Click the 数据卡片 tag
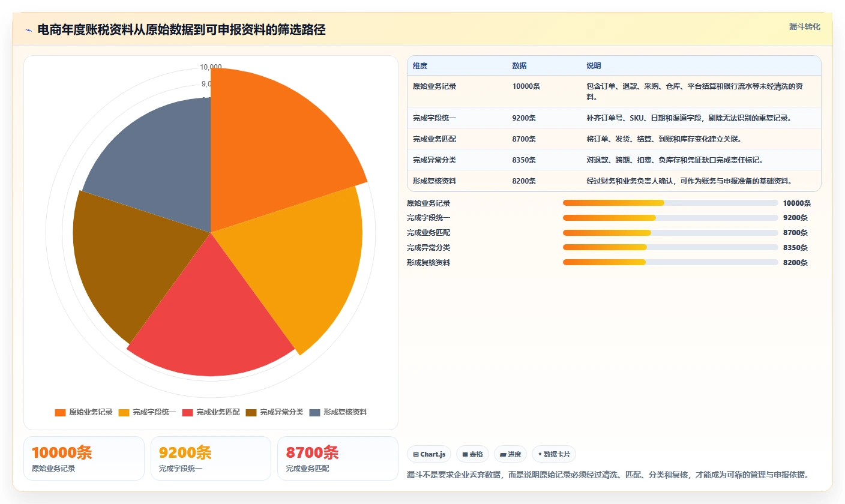Viewport: 845px width, 504px height. click(x=554, y=454)
